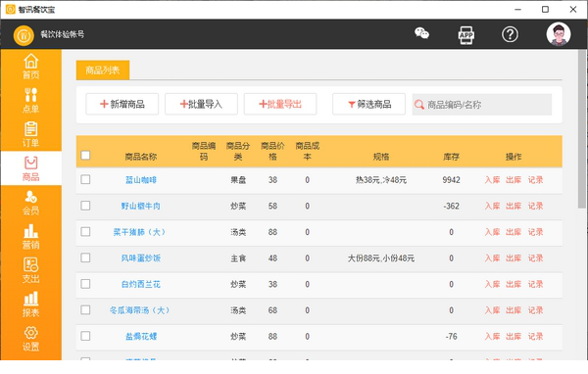This screenshot has height=374, width=588.
Task: Click the WeChat icon in the header
Action: pyautogui.click(x=421, y=33)
